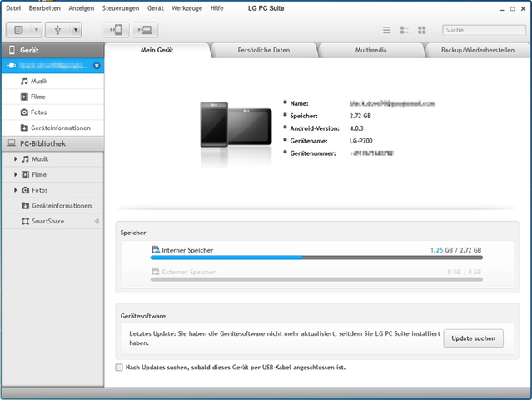Screen dimensions: 532x400
Task: Click the Externer Speicher storage icon
Action: (156, 272)
